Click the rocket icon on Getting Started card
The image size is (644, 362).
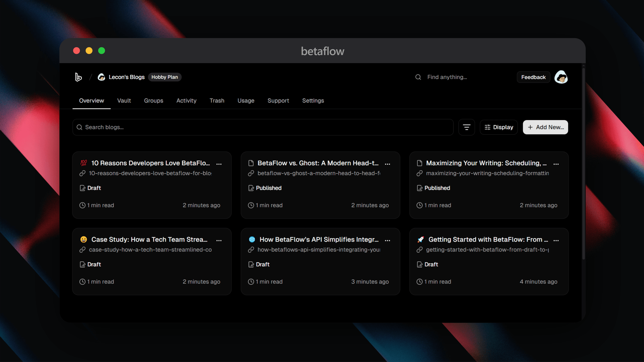click(x=421, y=239)
